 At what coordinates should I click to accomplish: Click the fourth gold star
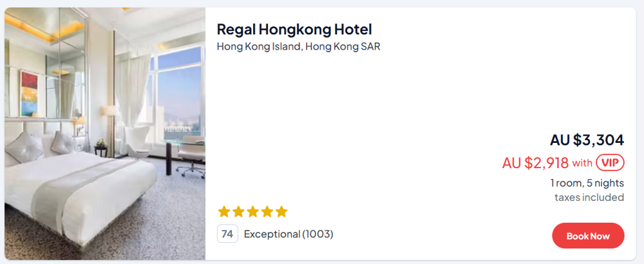[267, 212]
